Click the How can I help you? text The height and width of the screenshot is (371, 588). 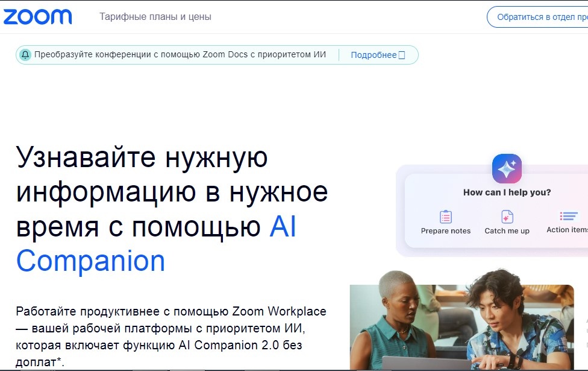pyautogui.click(x=507, y=192)
